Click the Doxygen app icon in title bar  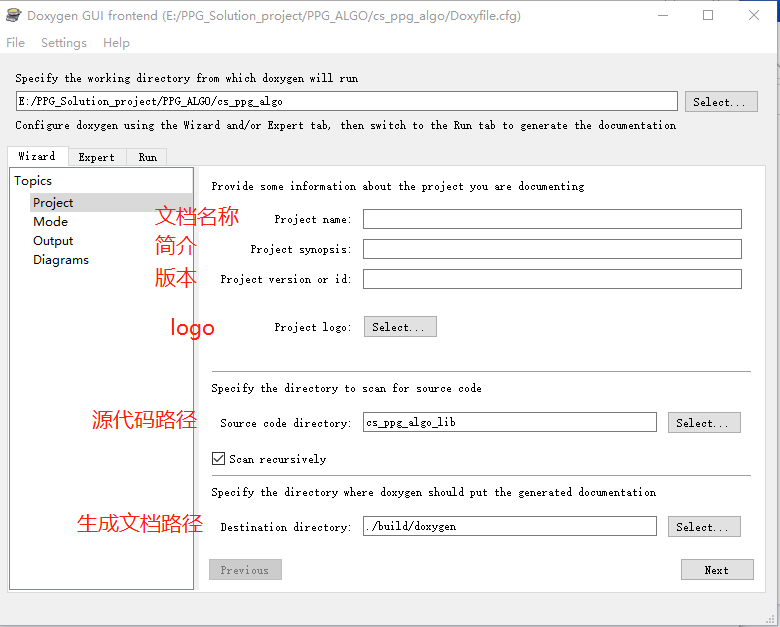coord(13,15)
